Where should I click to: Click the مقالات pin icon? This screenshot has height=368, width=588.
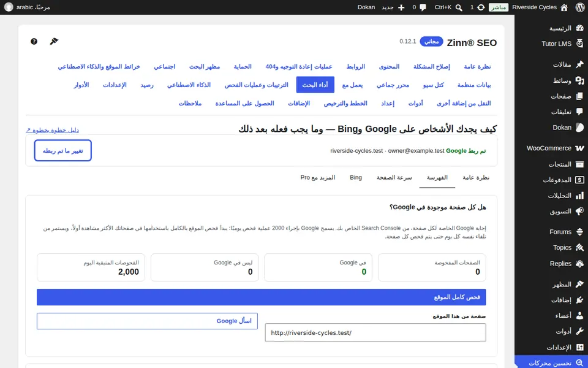[579, 64]
